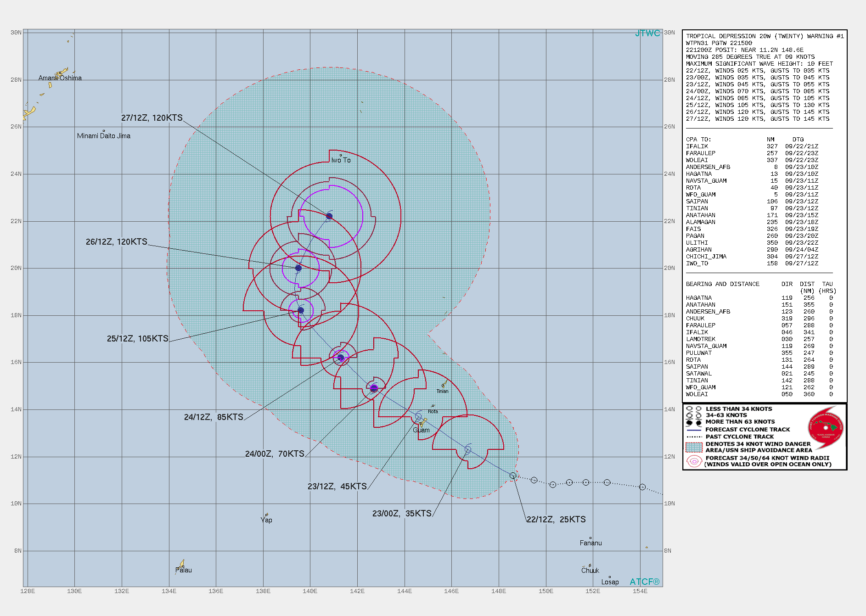
Task: Click the JTWC watermark text at top right of map
Action: click(x=647, y=33)
